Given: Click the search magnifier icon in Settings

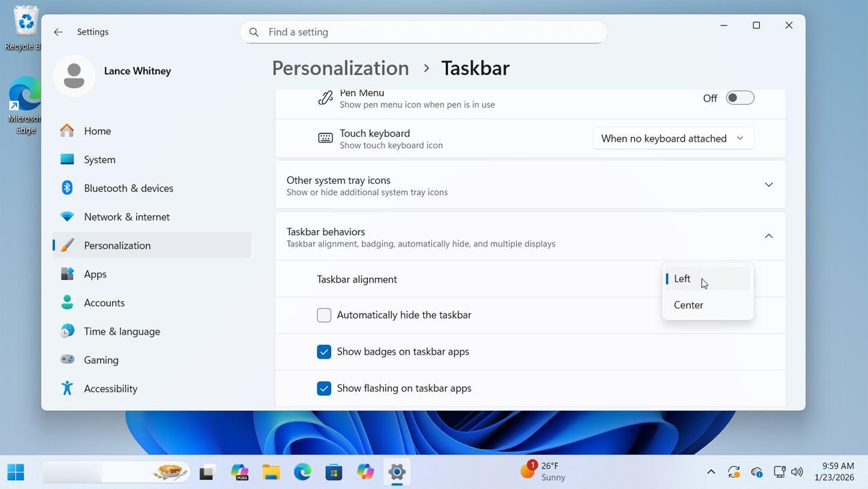Looking at the screenshot, I should 254,32.
